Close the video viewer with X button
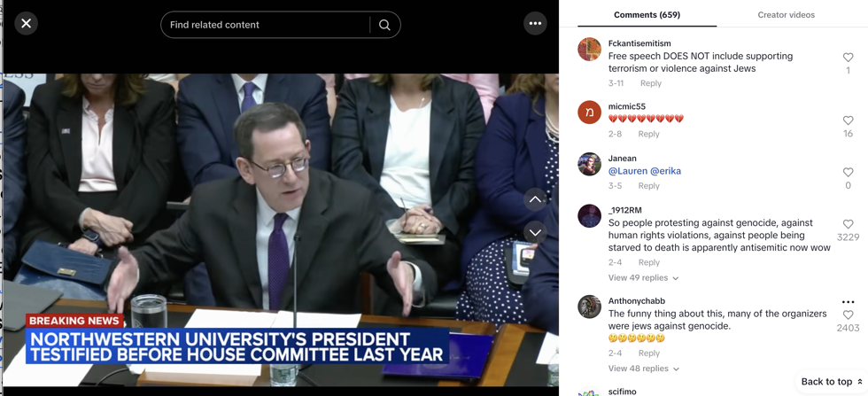Image resolution: width=868 pixels, height=396 pixels. pos(27,24)
